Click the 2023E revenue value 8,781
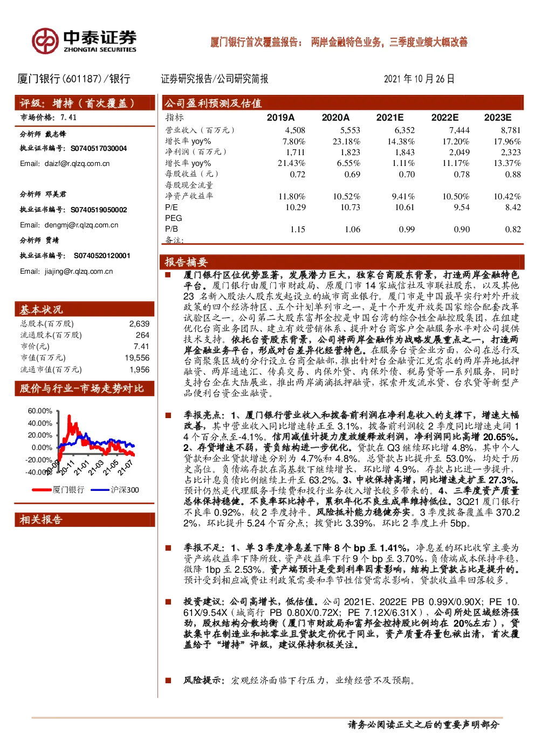This screenshot has width=535, height=756. [510, 130]
